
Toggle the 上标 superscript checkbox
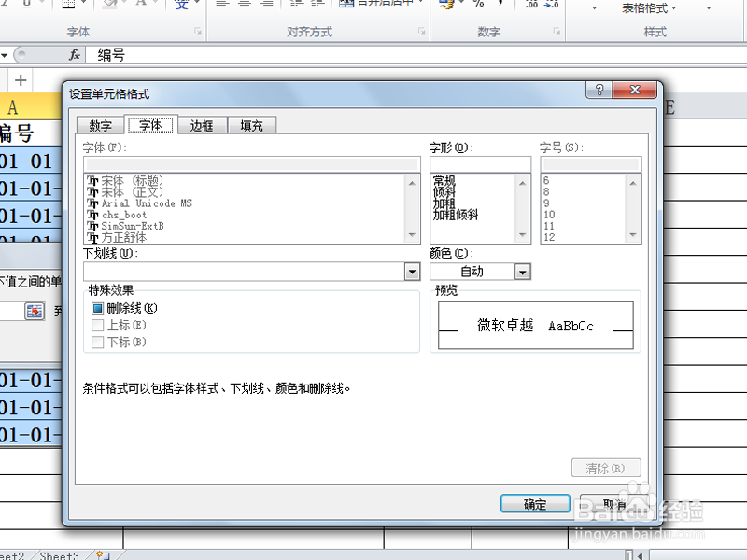(x=97, y=325)
